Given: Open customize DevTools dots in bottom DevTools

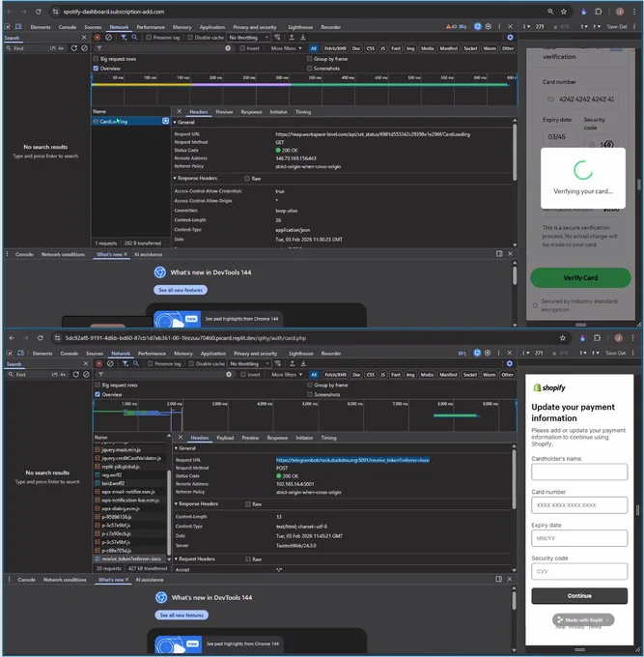Looking at the screenshot, I should [499, 353].
